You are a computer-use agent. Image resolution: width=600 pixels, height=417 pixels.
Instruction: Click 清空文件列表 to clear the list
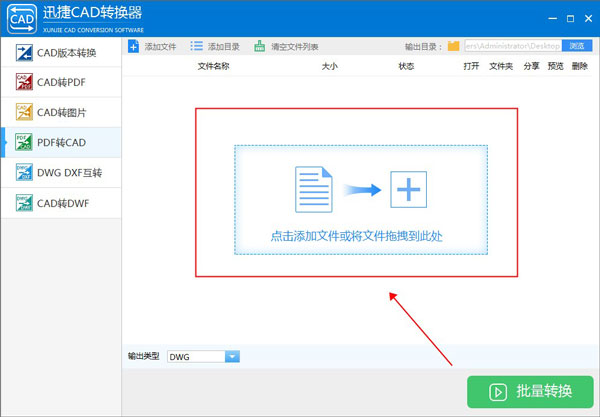(295, 47)
